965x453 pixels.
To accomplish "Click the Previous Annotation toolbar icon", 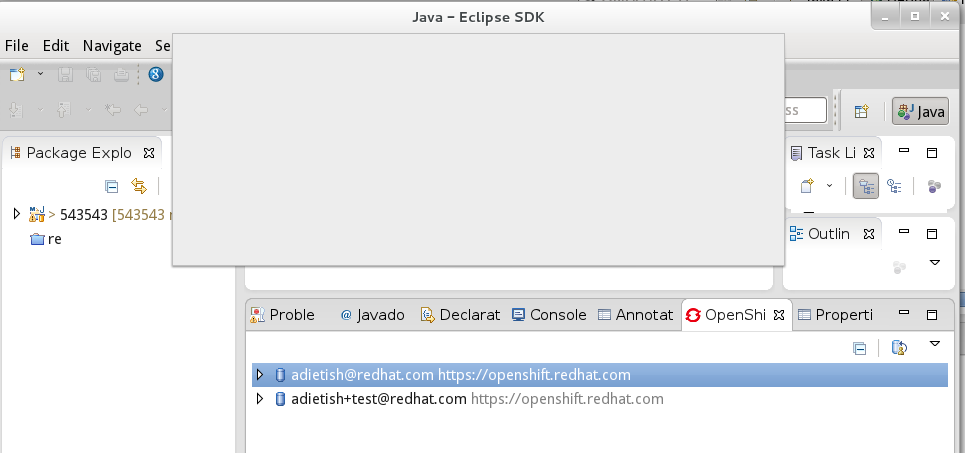I will coord(64,110).
